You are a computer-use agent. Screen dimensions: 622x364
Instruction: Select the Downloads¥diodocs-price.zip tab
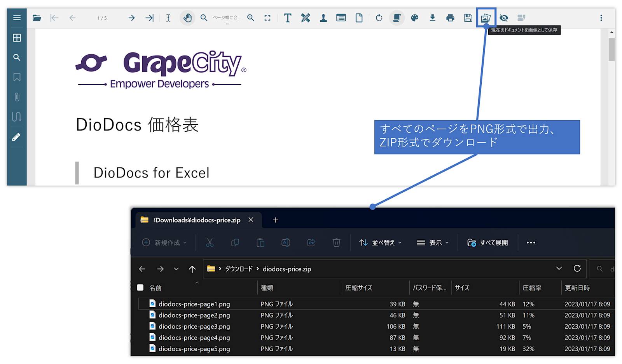(x=199, y=220)
